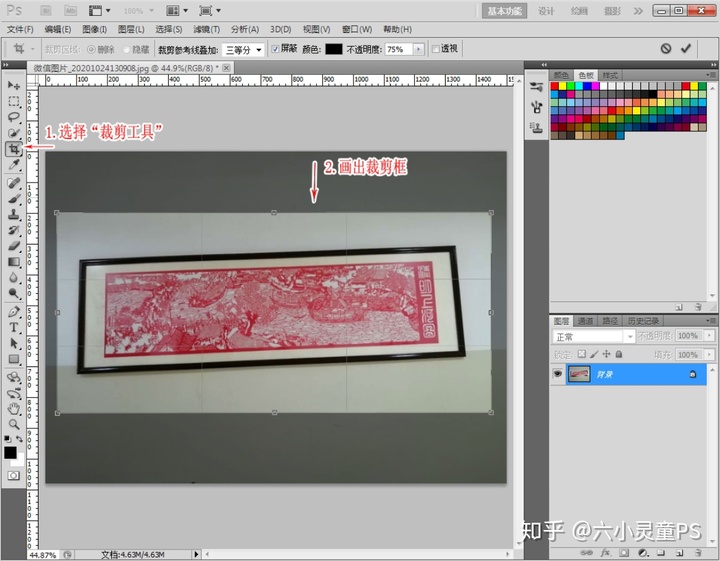Choose the 删除 cropped area option
This screenshot has height=561, width=720.
91,49
